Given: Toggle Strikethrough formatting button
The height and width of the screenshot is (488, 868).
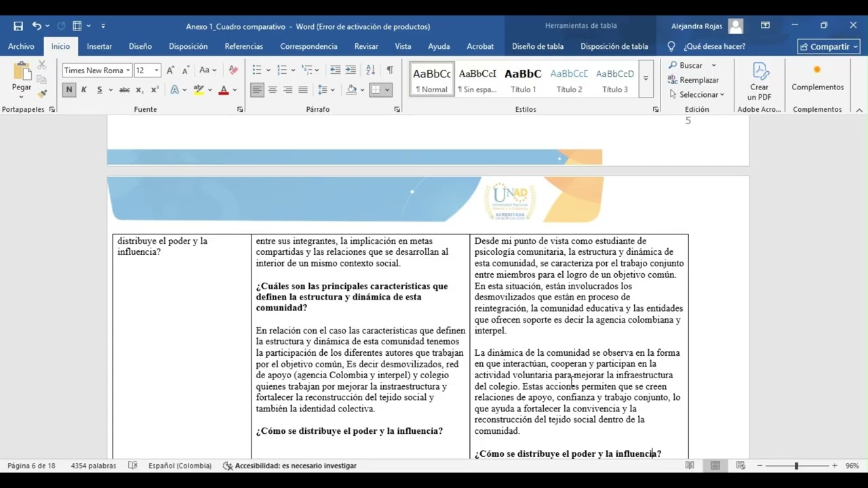Looking at the screenshot, I should pos(124,89).
